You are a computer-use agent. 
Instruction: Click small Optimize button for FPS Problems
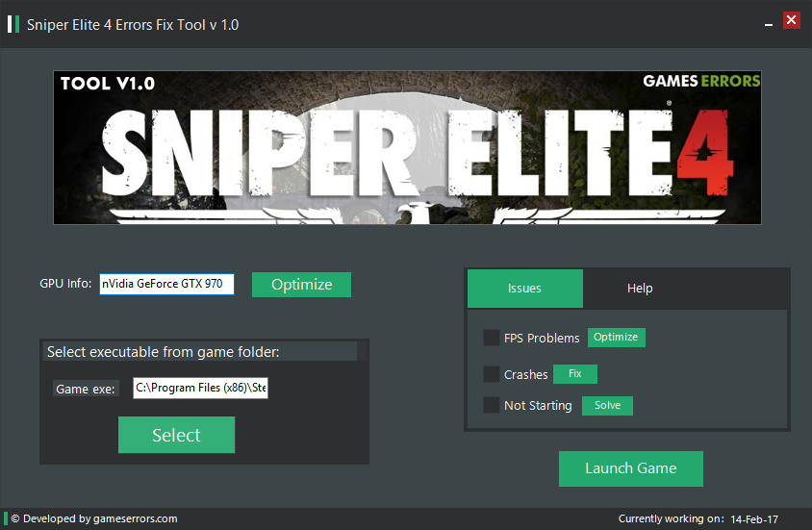[617, 338]
